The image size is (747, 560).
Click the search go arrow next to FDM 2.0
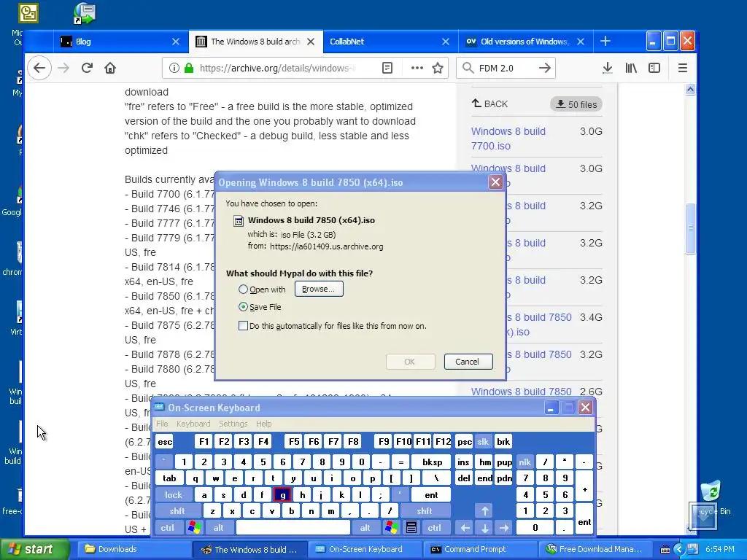click(544, 68)
